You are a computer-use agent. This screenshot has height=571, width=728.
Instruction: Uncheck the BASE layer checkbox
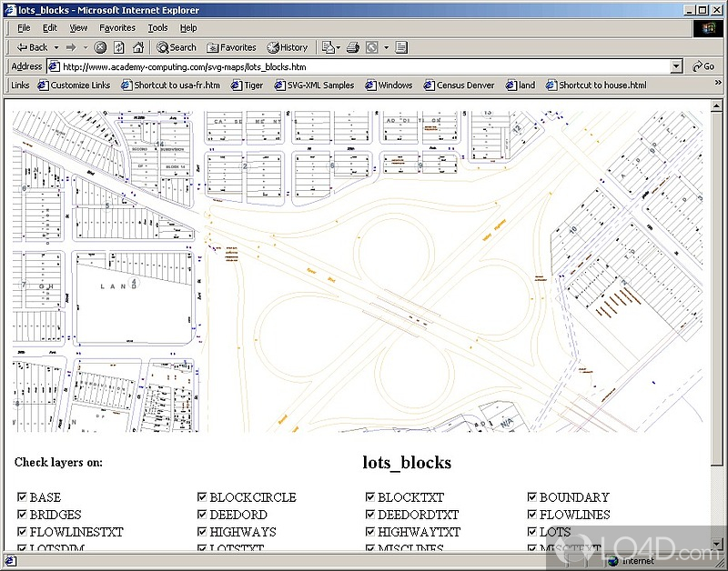(x=22, y=497)
